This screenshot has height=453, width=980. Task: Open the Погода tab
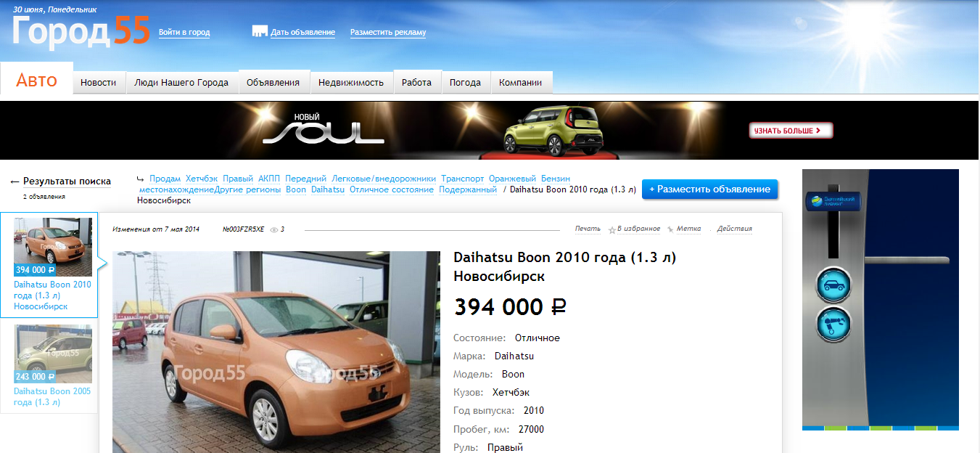465,83
